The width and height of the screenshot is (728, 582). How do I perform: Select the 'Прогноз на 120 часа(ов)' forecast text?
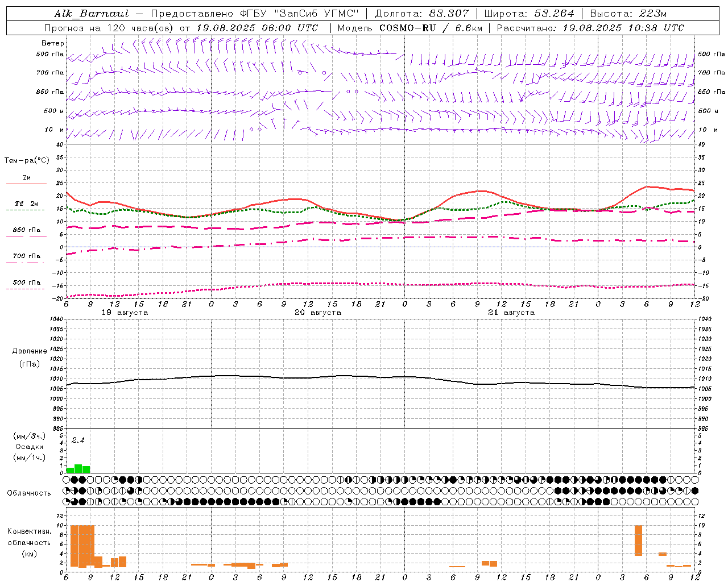pyautogui.click(x=109, y=28)
